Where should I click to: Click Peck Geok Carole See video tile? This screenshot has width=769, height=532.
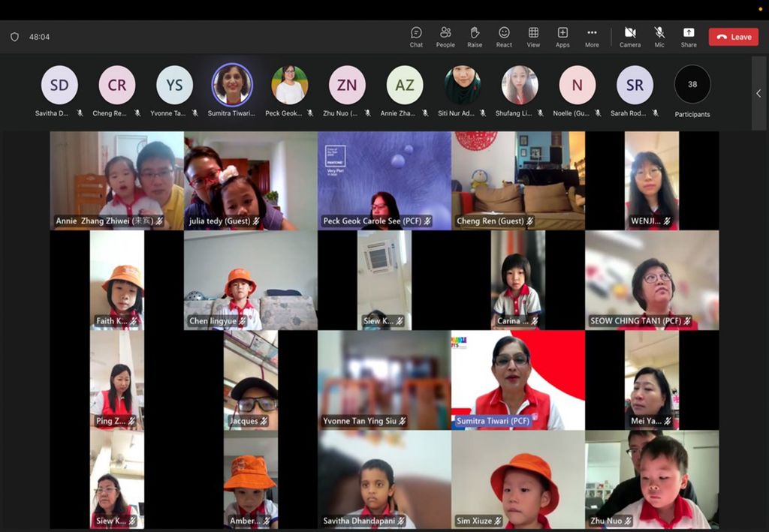[384, 180]
